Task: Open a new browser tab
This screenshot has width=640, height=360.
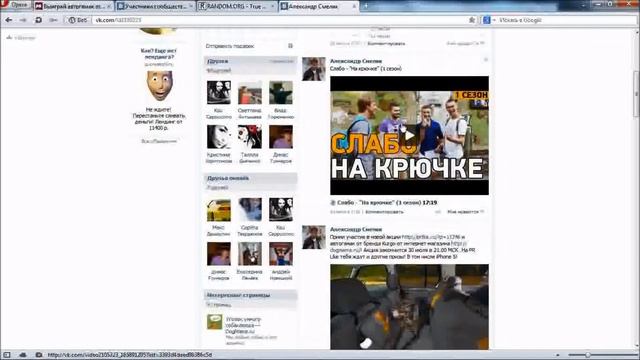Action: (x=366, y=6)
